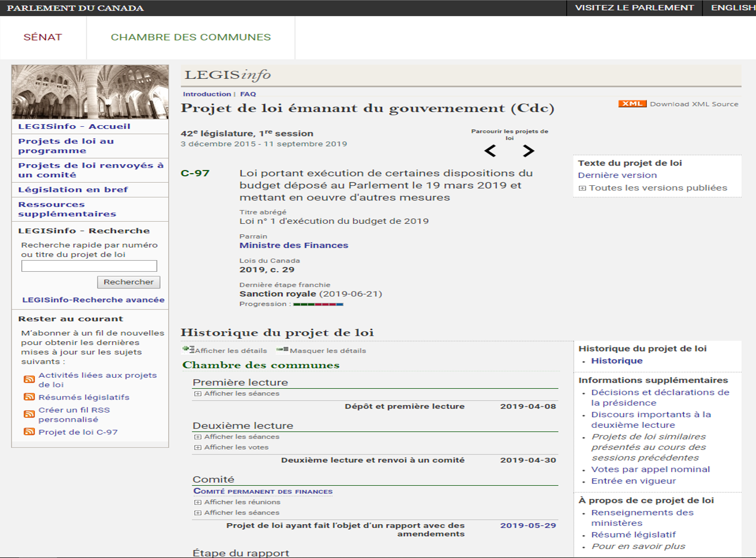Expand Afficher les réunions under Comité
This screenshot has height=558, width=756.
[198, 502]
